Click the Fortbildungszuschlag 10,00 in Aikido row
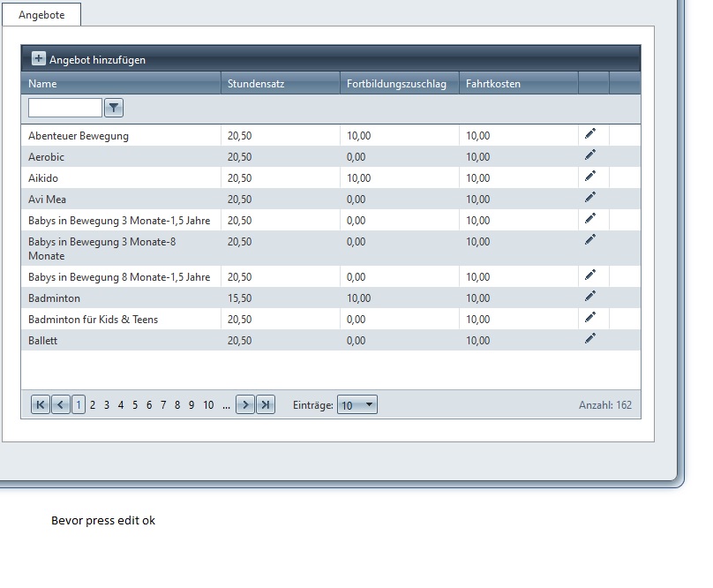The height and width of the screenshot is (588, 713). (x=359, y=178)
